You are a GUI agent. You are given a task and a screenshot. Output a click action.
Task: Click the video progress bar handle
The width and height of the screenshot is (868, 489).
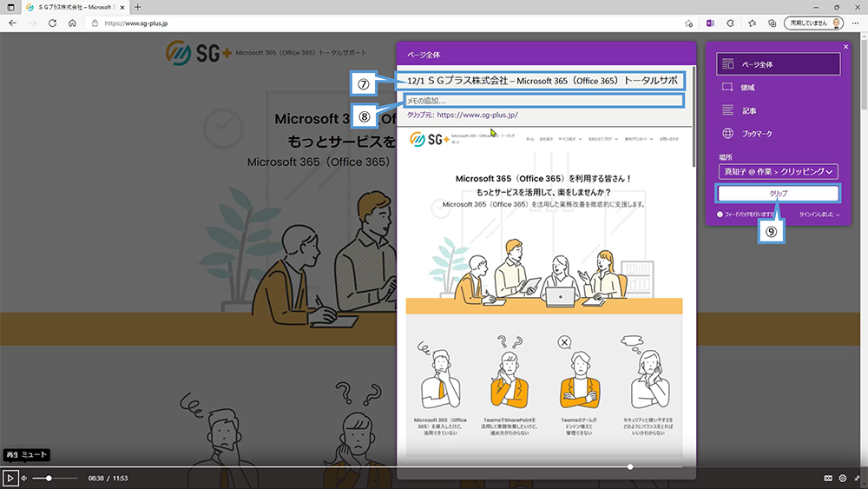630,466
